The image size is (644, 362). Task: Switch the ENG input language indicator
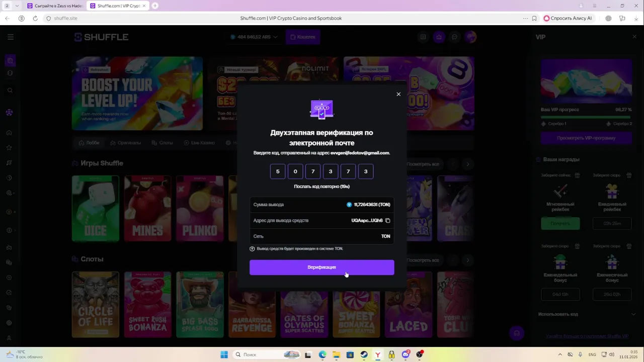point(592,354)
